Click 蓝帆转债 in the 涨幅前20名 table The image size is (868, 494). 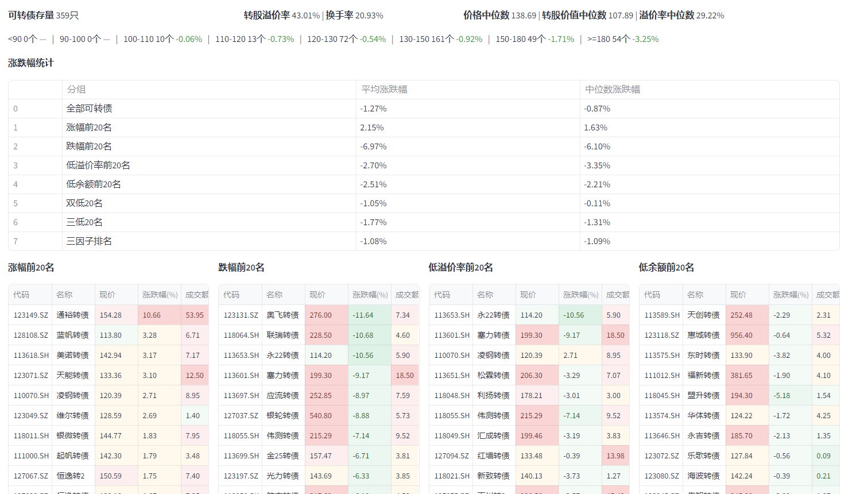[x=72, y=335]
